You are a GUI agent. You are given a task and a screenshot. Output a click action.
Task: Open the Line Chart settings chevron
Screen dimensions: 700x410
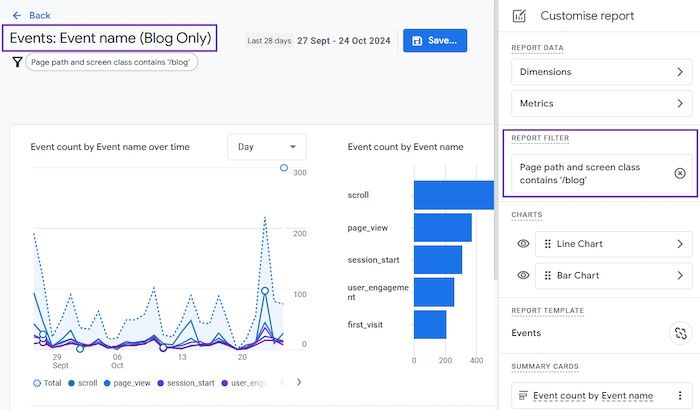click(680, 244)
